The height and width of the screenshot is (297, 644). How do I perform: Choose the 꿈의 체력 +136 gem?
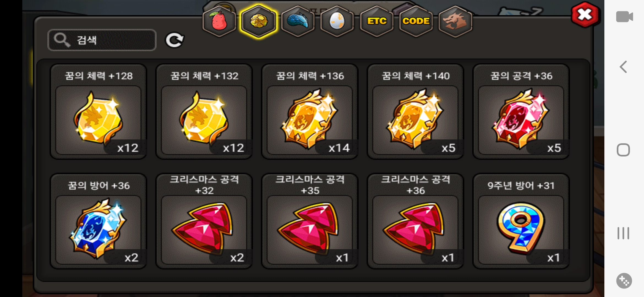coord(310,112)
